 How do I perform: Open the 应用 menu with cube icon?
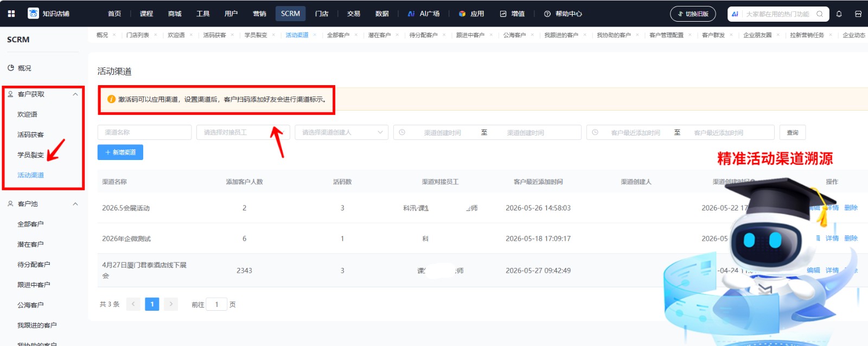click(x=471, y=14)
